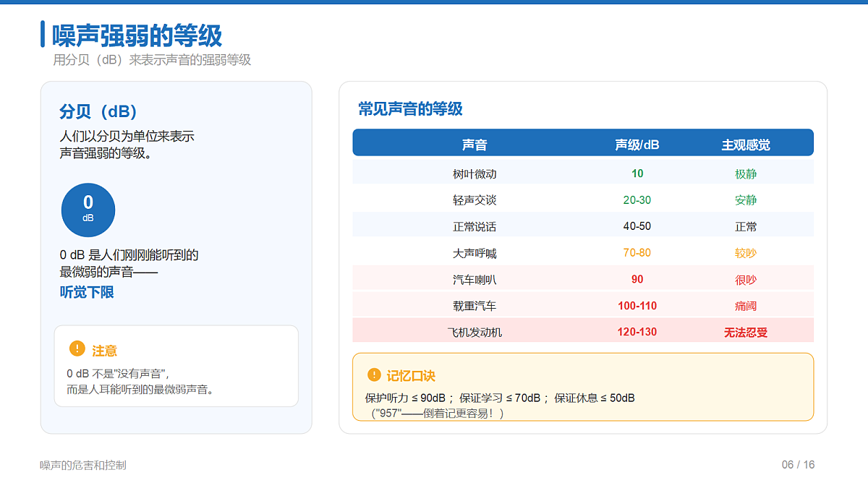Click the 声级/dB column header

pyautogui.click(x=637, y=145)
